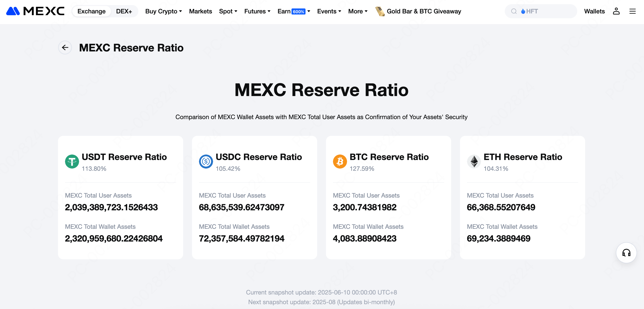
Task: Expand the Futures dropdown menu
Action: click(x=257, y=11)
